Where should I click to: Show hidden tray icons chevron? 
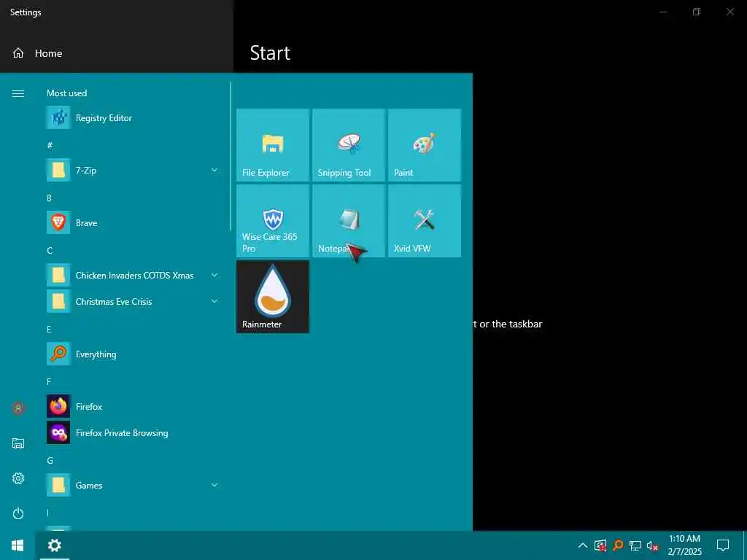(x=583, y=545)
